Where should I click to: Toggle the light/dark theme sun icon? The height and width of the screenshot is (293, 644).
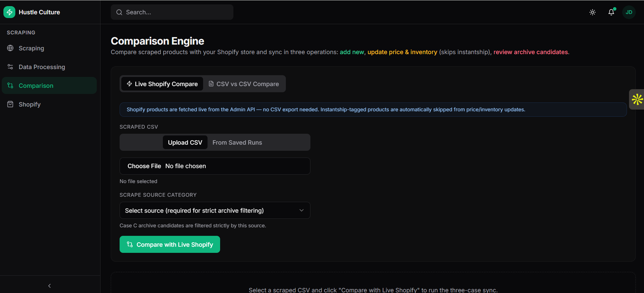pyautogui.click(x=593, y=12)
